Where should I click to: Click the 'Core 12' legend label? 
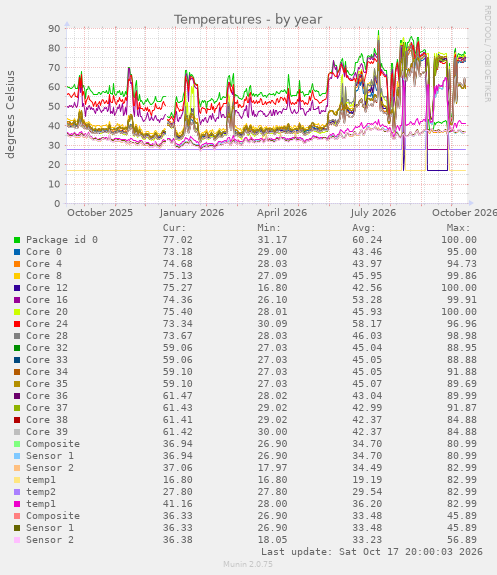pos(47,288)
